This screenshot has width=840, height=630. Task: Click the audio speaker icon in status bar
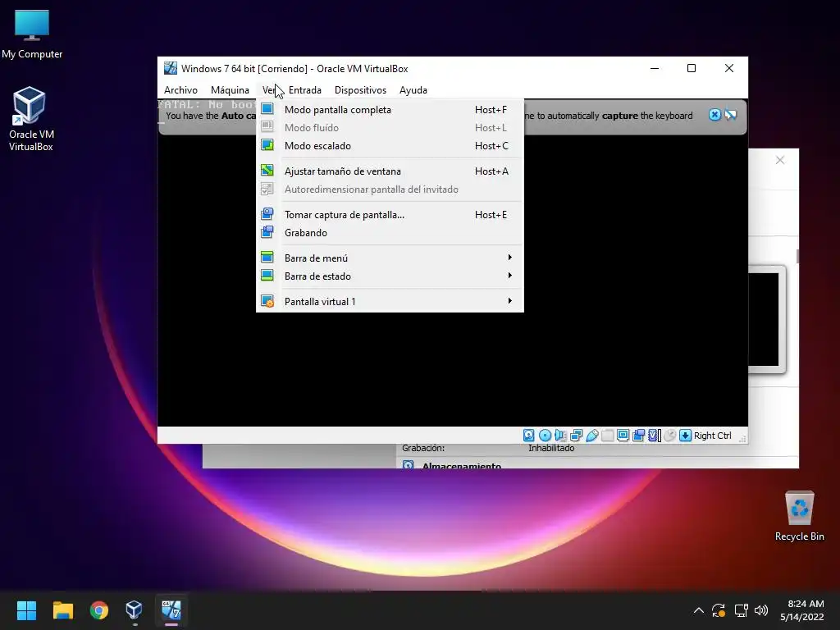(560, 436)
